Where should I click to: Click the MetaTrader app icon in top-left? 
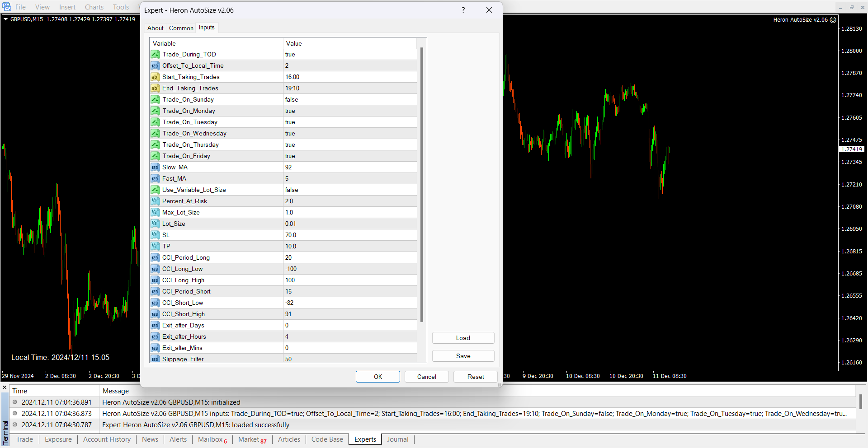click(7, 7)
